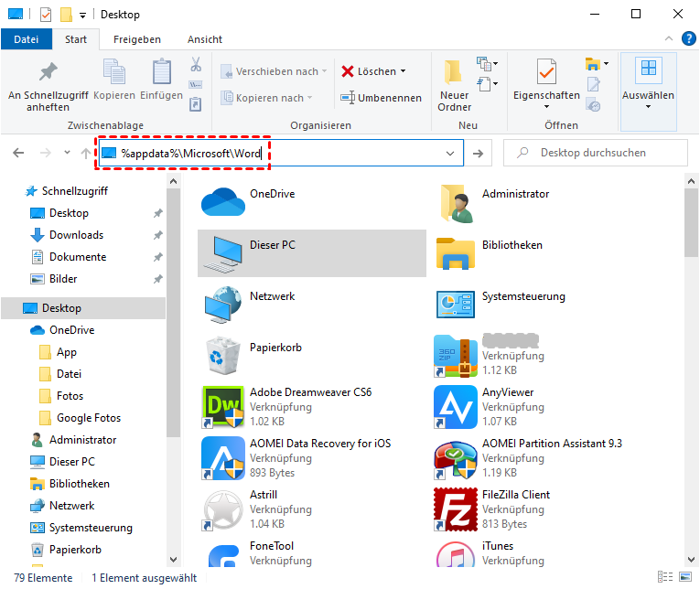
Task: Click the Kopieren ribbon icon
Action: [x=114, y=72]
